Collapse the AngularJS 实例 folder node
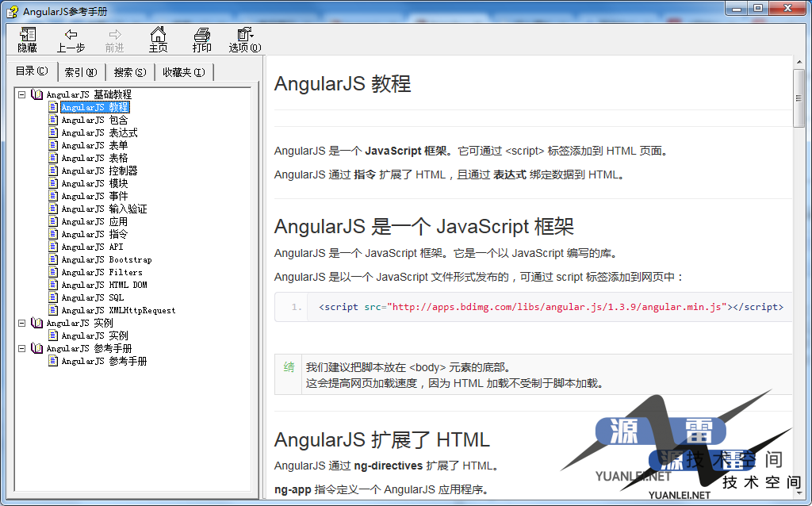This screenshot has width=812, height=506. 21,323
